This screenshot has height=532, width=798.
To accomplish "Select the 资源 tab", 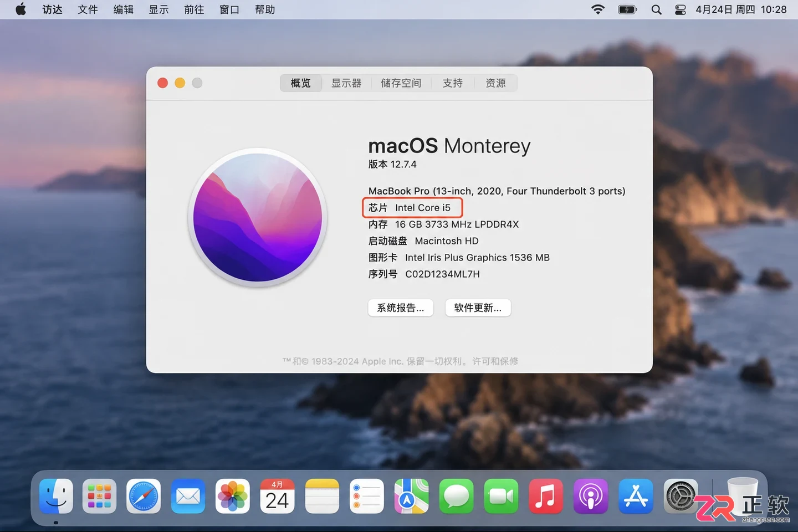I will [496, 83].
